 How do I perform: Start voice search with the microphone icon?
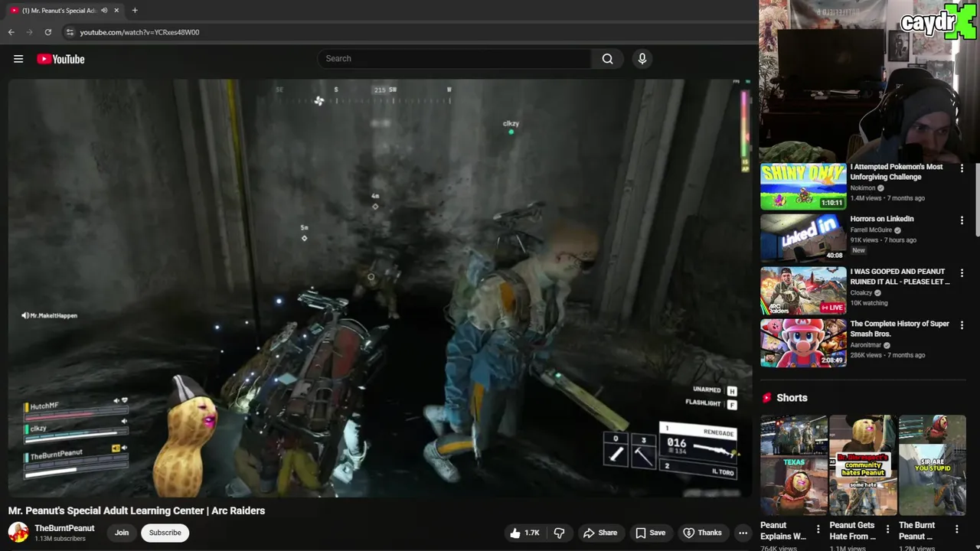pos(642,59)
